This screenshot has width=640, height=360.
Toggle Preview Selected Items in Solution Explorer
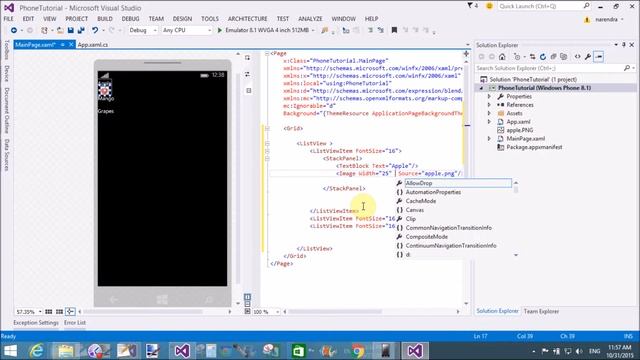[598, 57]
